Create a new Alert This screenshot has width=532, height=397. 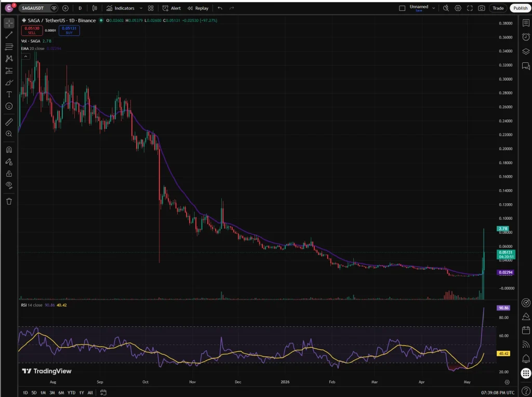pos(171,8)
